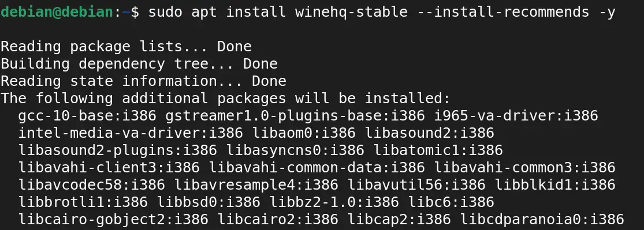Screen dimensions: 644x230
Task: Click i965-va-driver:i386 package name
Action: [516, 116]
